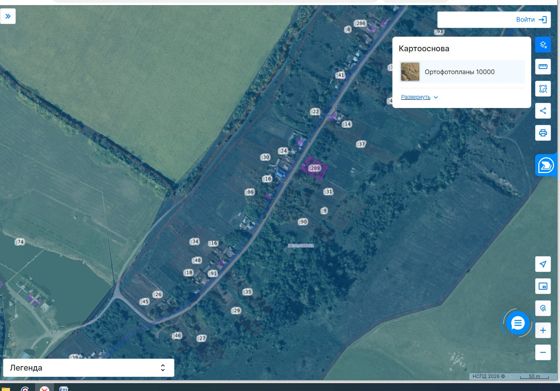Open the share map icon
The width and height of the screenshot is (560, 391).
pyautogui.click(x=543, y=111)
